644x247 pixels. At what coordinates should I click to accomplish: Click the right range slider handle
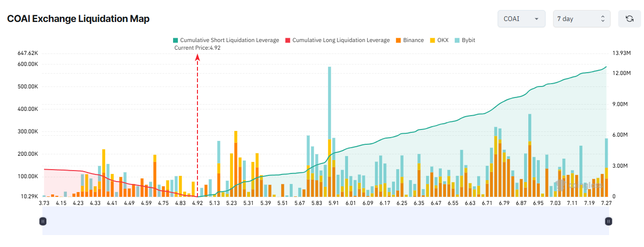click(x=608, y=221)
